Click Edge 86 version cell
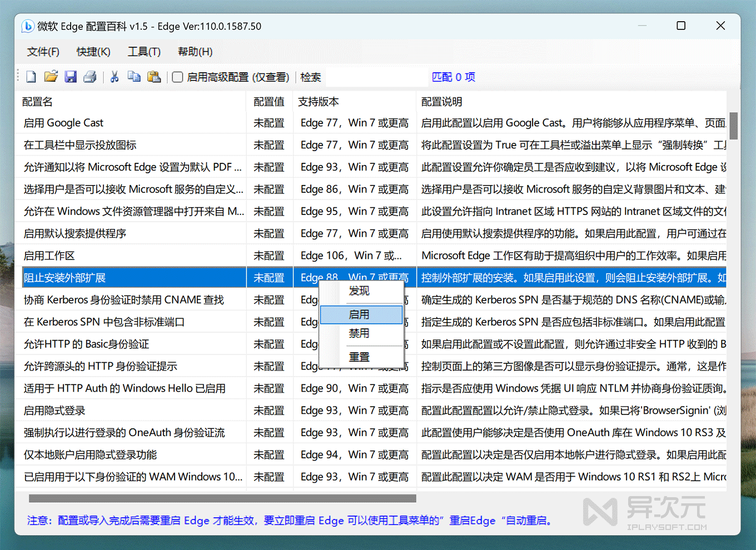The image size is (756, 550). pyautogui.click(x=354, y=189)
